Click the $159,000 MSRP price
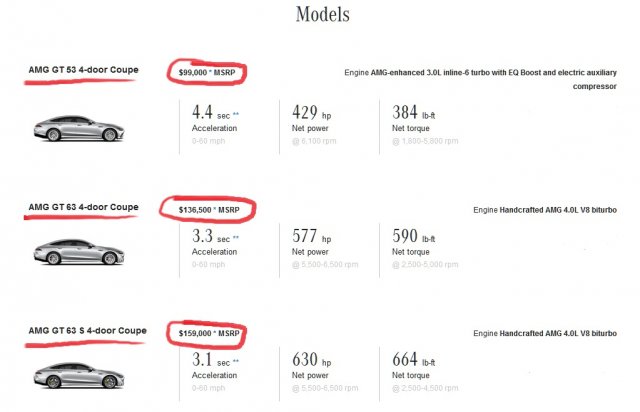The height and width of the screenshot is (412, 640). click(206, 332)
